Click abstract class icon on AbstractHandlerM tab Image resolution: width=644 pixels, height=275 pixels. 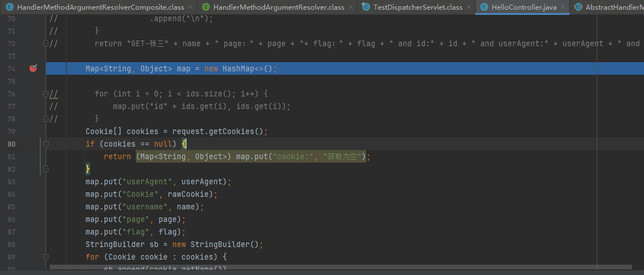[x=578, y=7]
